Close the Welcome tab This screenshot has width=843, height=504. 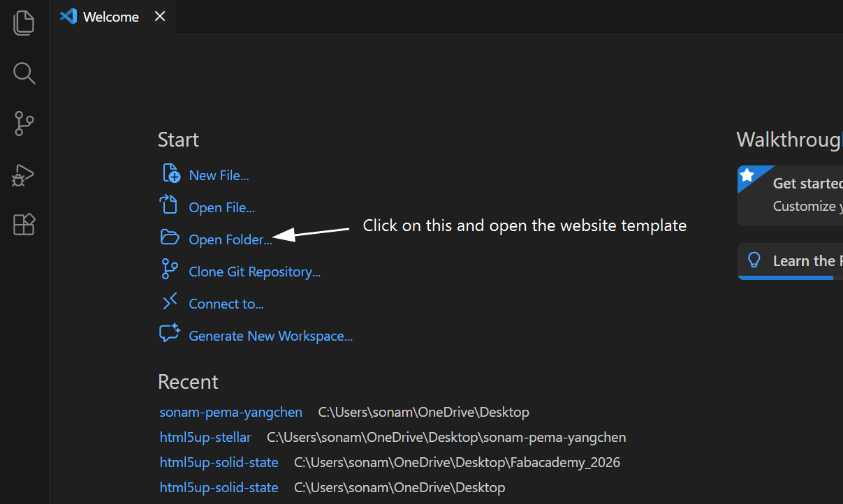159,16
